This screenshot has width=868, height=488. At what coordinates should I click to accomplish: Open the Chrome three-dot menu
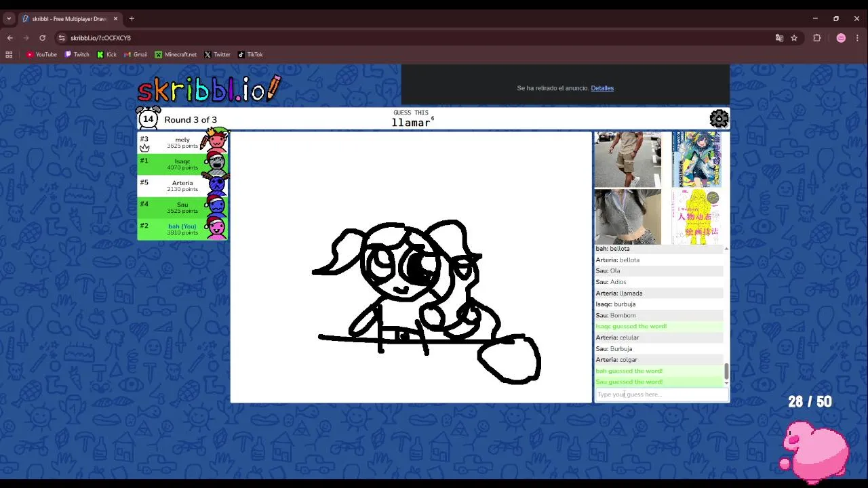point(857,38)
